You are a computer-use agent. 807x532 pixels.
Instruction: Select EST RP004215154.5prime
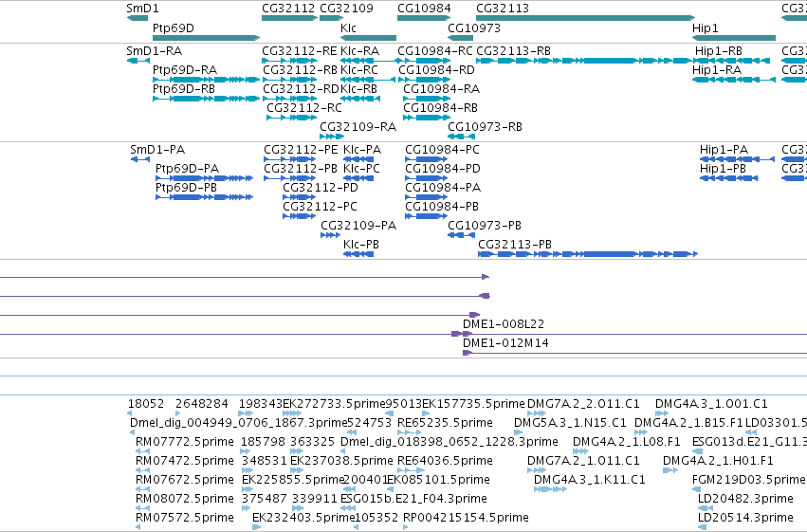pyautogui.click(x=466, y=518)
